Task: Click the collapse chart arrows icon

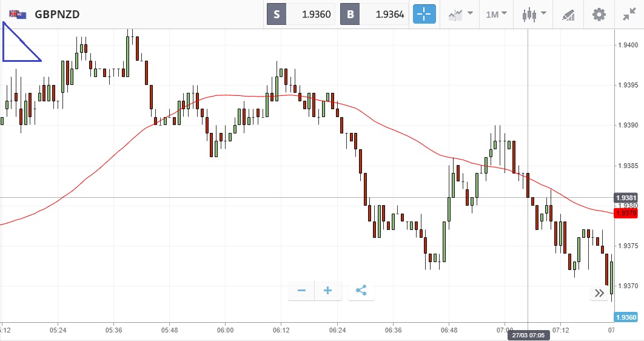Action: point(629,14)
